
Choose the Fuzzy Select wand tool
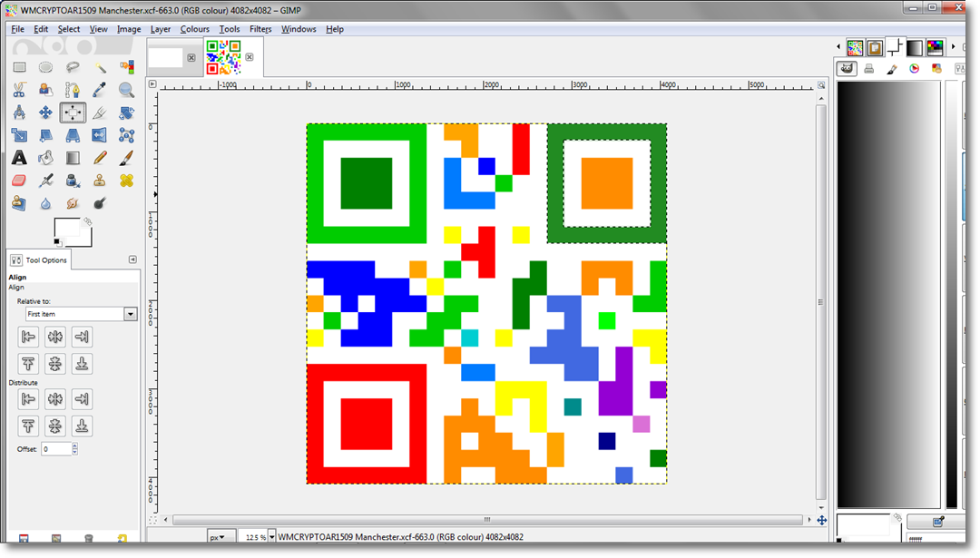[x=100, y=67]
